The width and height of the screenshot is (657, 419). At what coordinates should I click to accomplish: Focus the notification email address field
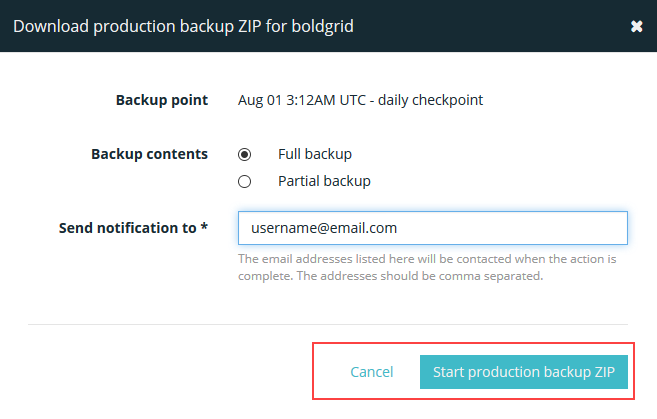click(x=432, y=228)
